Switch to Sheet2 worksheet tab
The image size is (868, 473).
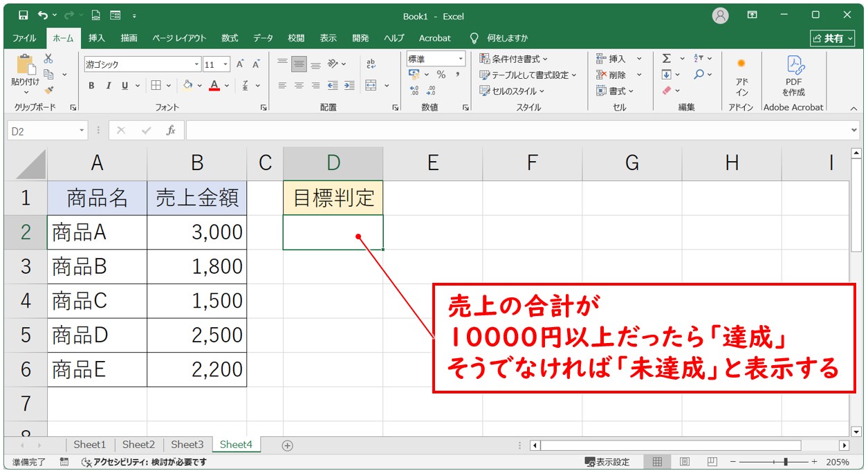coord(138,445)
